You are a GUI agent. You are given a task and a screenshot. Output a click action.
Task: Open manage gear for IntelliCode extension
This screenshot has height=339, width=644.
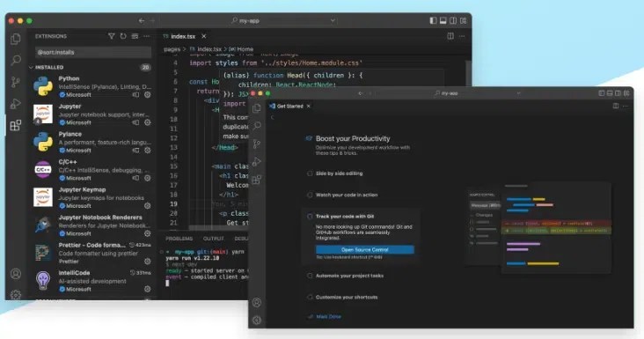pos(148,290)
